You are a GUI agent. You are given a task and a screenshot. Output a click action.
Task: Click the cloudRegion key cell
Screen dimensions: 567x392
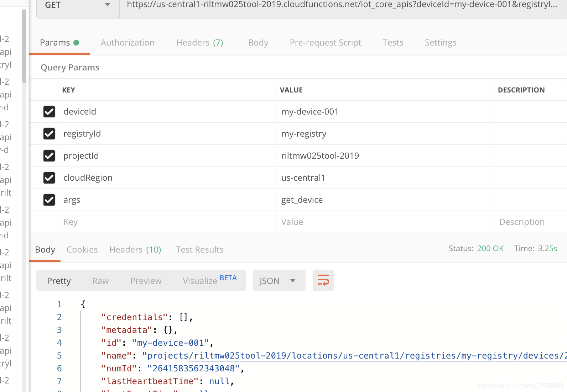[x=167, y=178]
